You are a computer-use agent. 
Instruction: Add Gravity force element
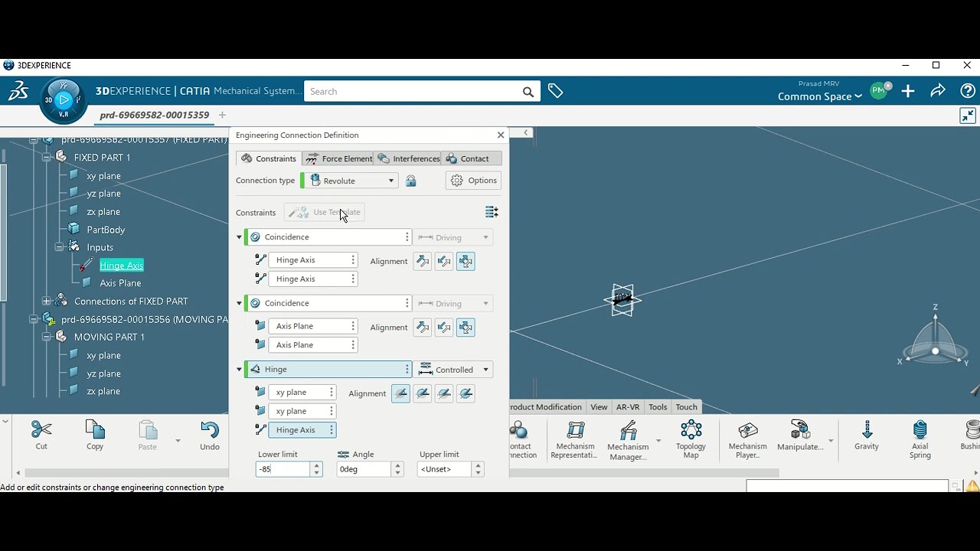(867, 435)
